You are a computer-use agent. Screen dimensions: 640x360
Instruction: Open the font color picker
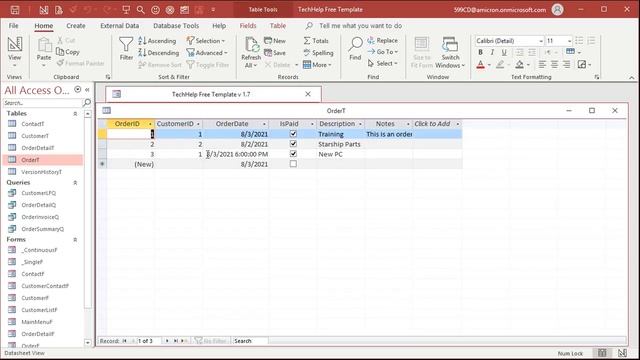489,64
